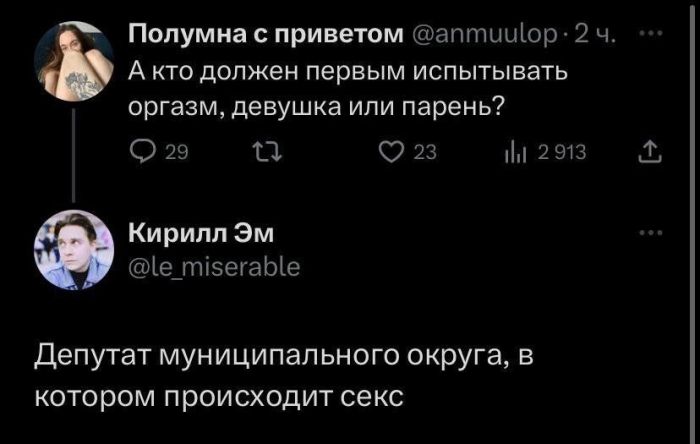Click the view count 2 913

561,151
